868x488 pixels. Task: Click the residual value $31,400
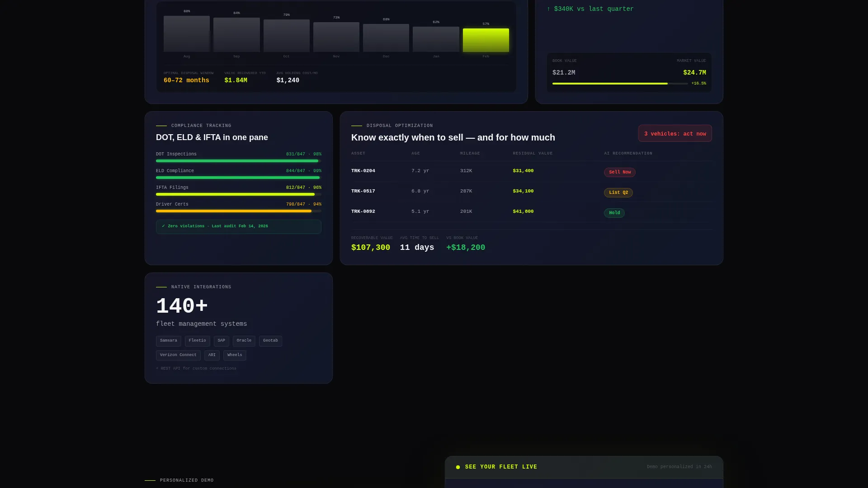pos(523,171)
